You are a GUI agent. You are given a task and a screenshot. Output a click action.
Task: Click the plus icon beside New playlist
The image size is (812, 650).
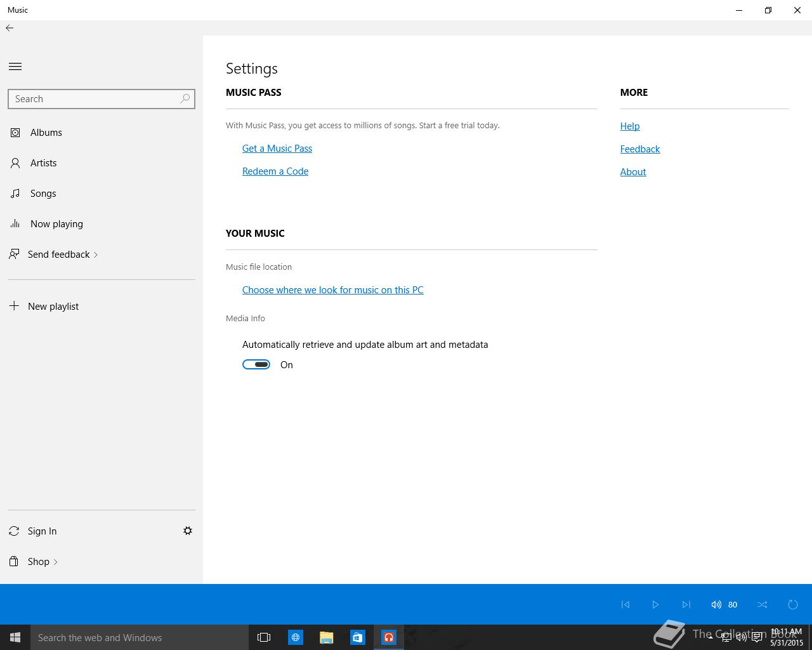click(14, 306)
